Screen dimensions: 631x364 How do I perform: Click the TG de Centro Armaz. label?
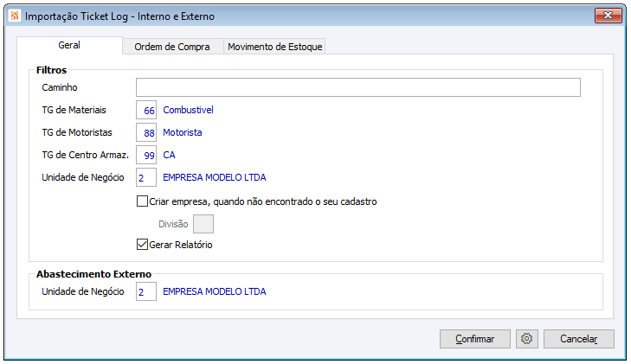point(86,155)
